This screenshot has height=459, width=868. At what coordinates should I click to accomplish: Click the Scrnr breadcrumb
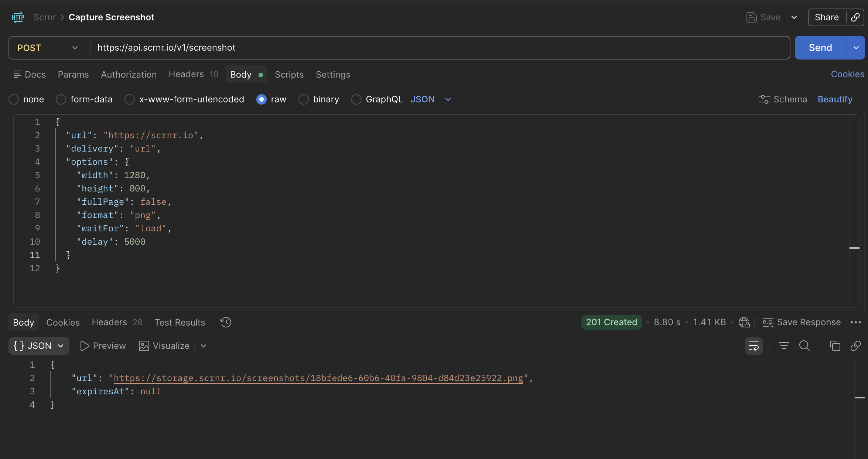pos(45,17)
